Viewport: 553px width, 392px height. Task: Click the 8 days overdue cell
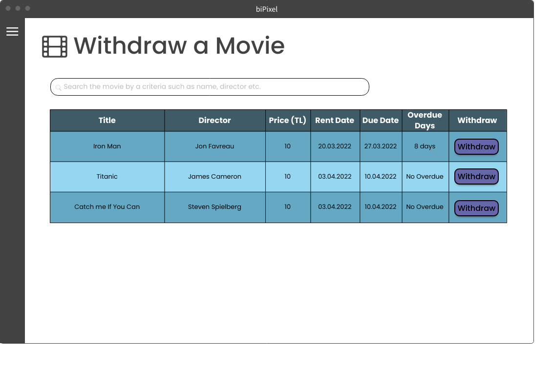pos(425,146)
